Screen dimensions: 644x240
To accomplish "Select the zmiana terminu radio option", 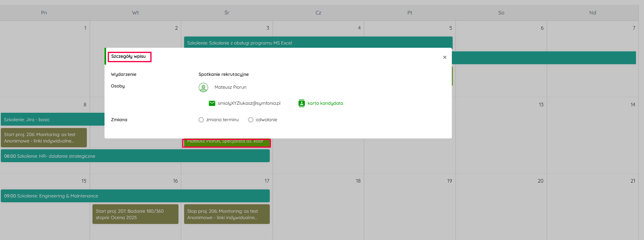I will coord(201,120).
